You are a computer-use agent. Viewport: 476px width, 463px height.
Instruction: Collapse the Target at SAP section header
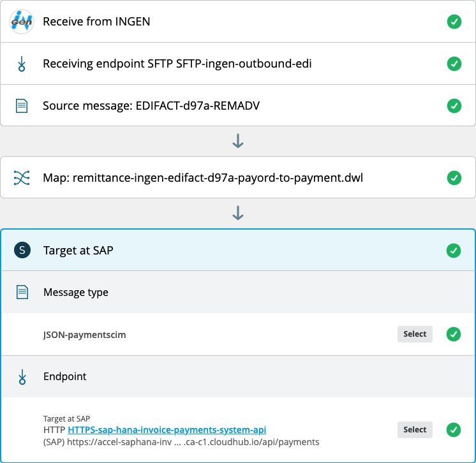tap(238, 250)
